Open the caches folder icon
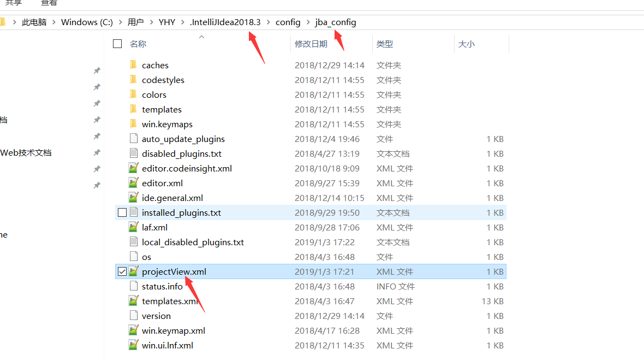Image resolution: width=644 pixels, height=361 pixels. pyautogui.click(x=134, y=64)
